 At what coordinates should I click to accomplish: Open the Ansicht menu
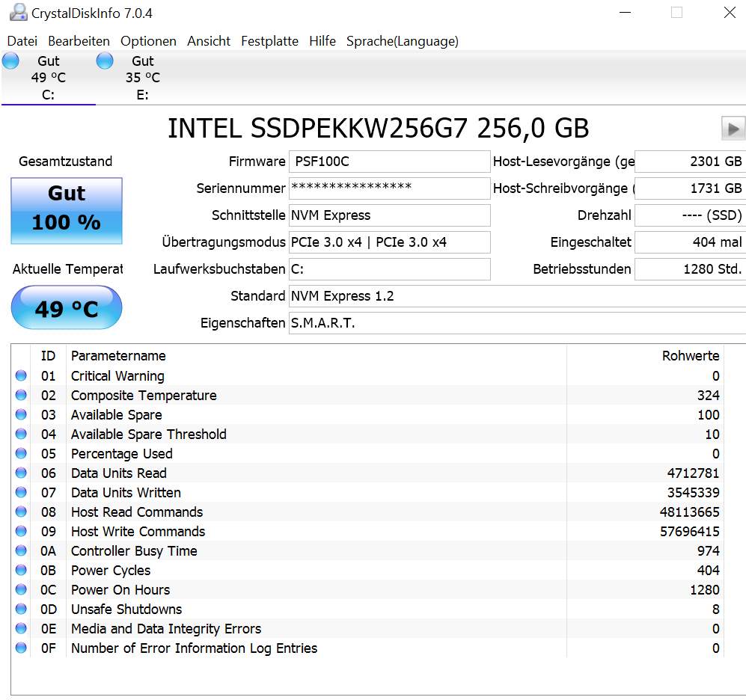tap(209, 41)
